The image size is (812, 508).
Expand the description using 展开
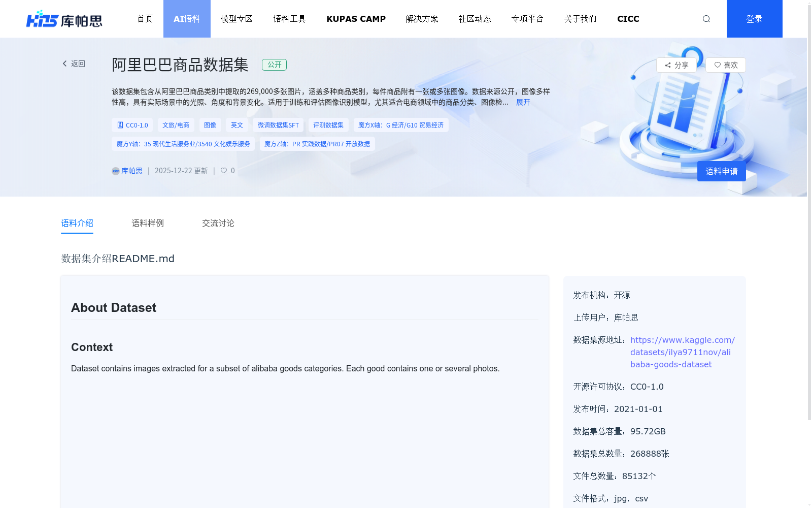(x=523, y=102)
